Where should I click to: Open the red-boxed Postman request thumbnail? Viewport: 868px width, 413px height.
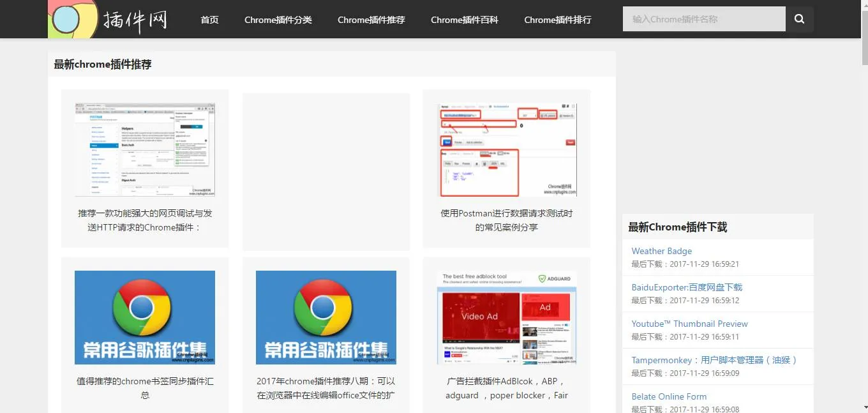[507, 149]
